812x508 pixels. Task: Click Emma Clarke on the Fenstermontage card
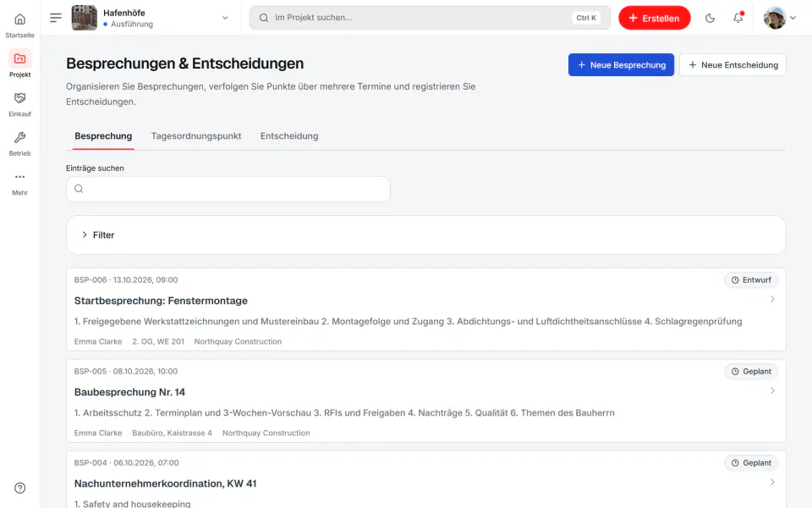coord(98,341)
